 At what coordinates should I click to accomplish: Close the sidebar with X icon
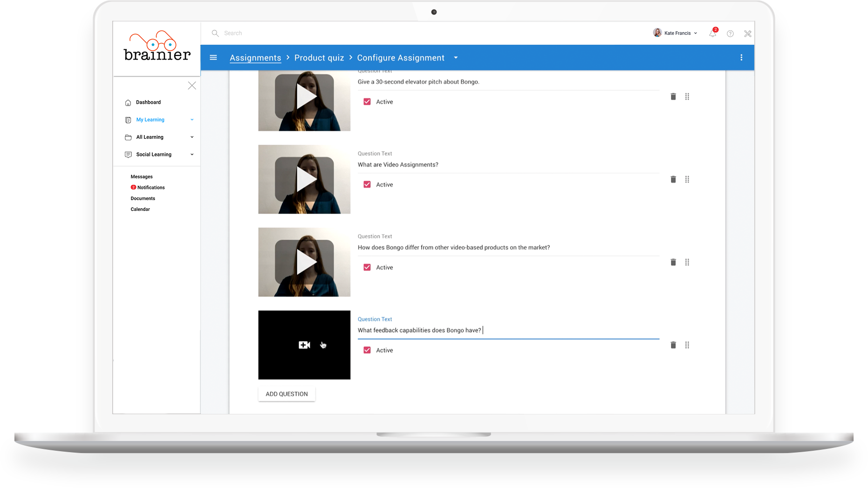(x=192, y=86)
